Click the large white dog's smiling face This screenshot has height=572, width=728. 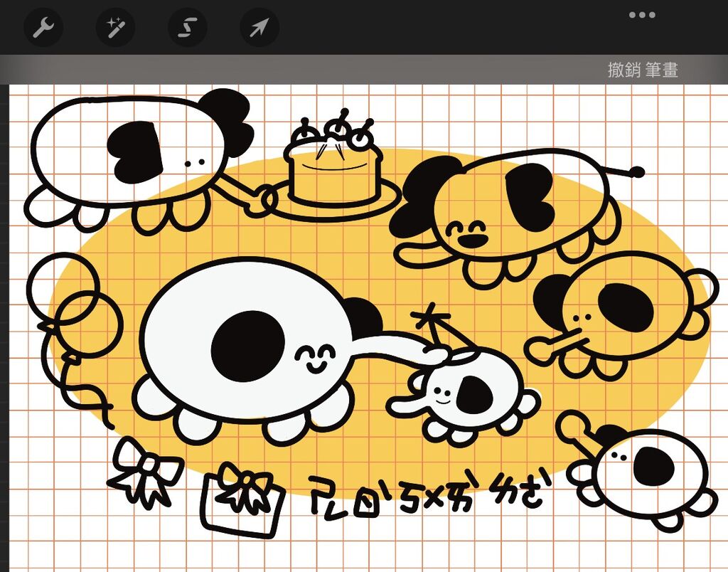(x=315, y=357)
